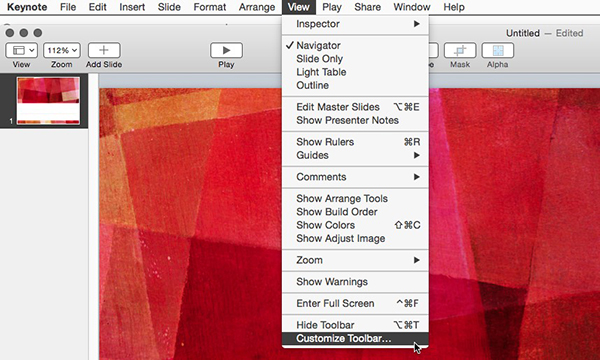Select Show Arrange Tools

(355, 199)
